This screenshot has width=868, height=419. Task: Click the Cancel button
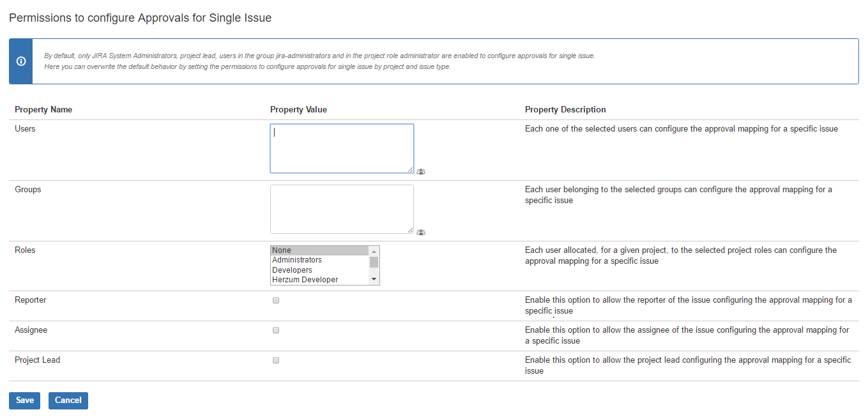pos(68,400)
